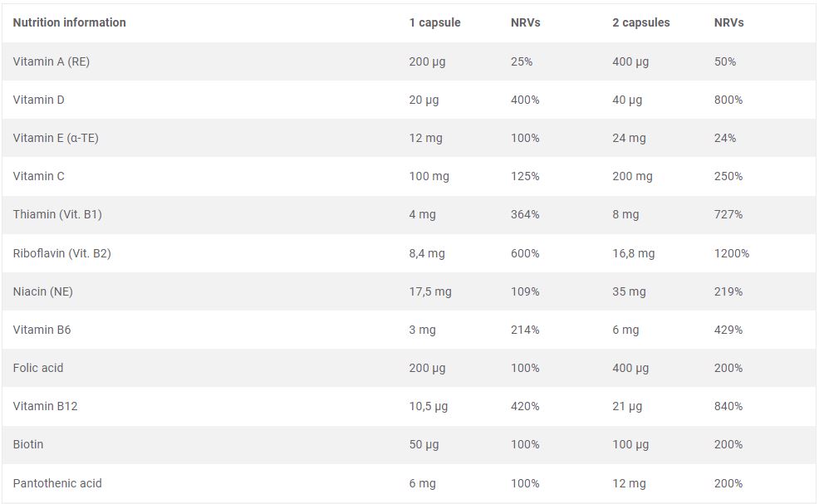819x504 pixels.
Task: Click the 10,5 µg Vitamin B12 amount
Action: (429, 406)
